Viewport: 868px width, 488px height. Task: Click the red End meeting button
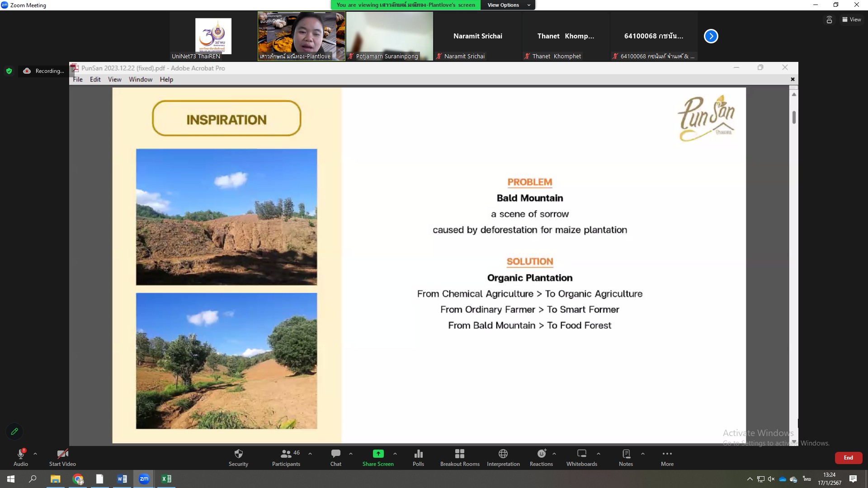coord(848,458)
